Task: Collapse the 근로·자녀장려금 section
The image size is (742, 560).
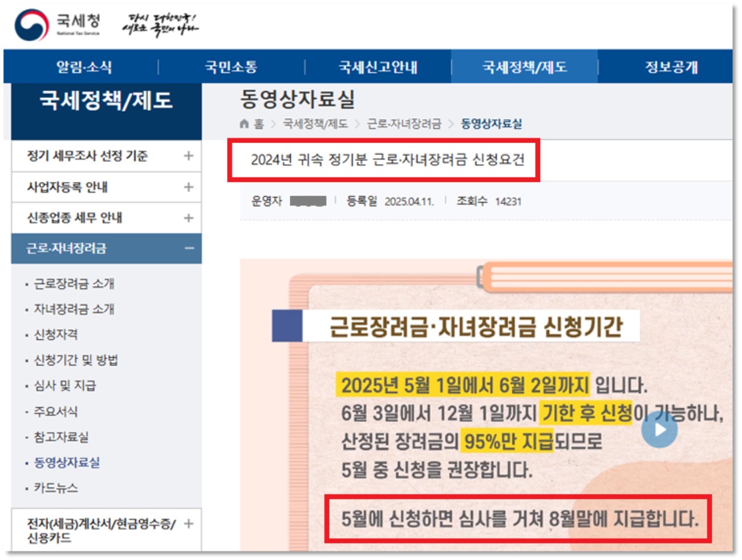Action: tap(189, 248)
